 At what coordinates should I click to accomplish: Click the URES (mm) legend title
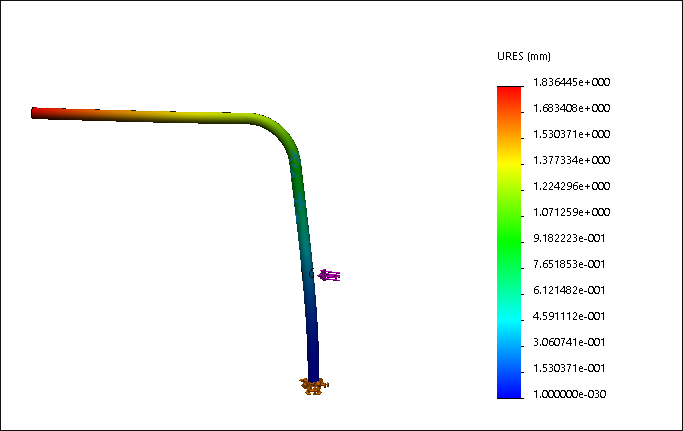[x=524, y=56]
